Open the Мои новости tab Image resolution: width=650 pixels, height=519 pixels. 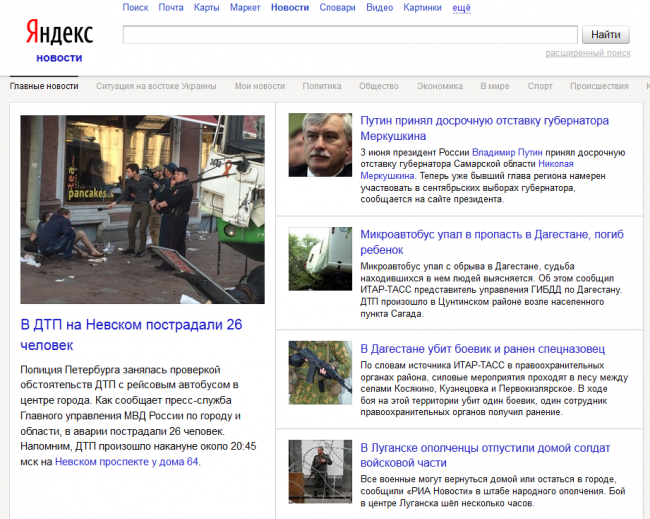[x=260, y=86]
